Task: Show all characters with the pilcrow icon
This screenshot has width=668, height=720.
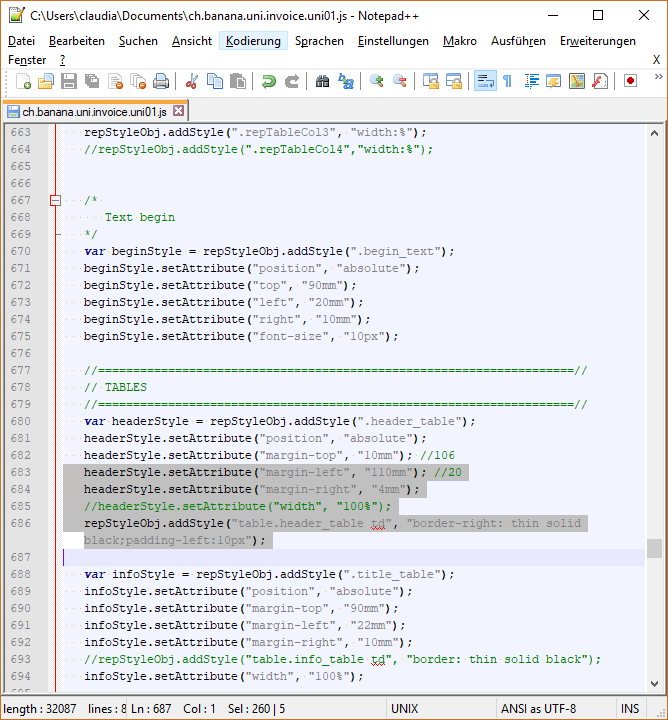Action: [508, 81]
